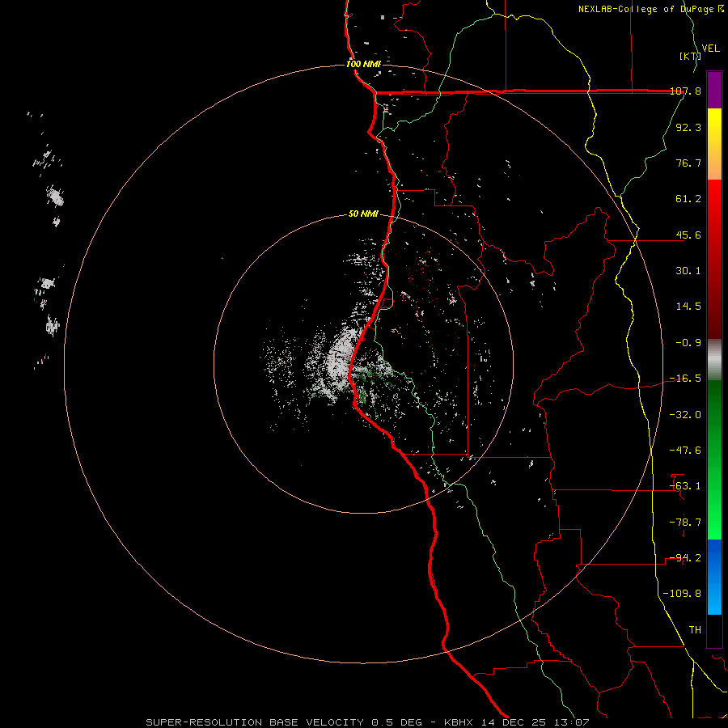Click the -63.1 legend value
Image resolution: width=728 pixels, height=728 pixels.
pyautogui.click(x=685, y=486)
